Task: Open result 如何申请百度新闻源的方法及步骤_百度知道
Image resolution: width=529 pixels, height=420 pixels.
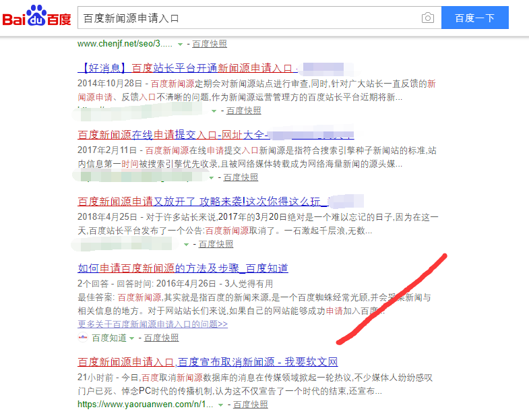Action: pos(183,268)
